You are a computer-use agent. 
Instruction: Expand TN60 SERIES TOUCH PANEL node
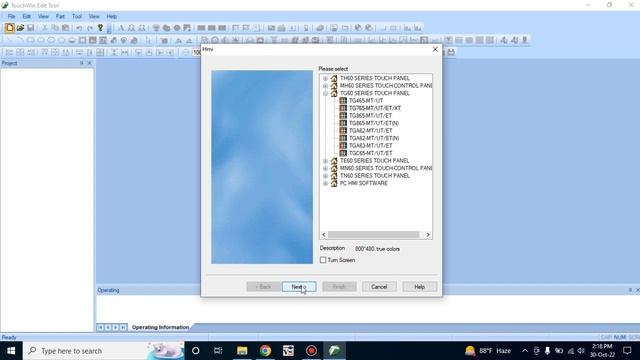[x=325, y=176]
